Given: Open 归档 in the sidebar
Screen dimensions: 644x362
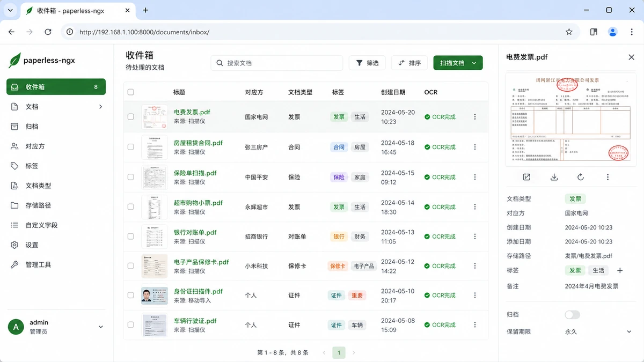Looking at the screenshot, I should coord(56,127).
